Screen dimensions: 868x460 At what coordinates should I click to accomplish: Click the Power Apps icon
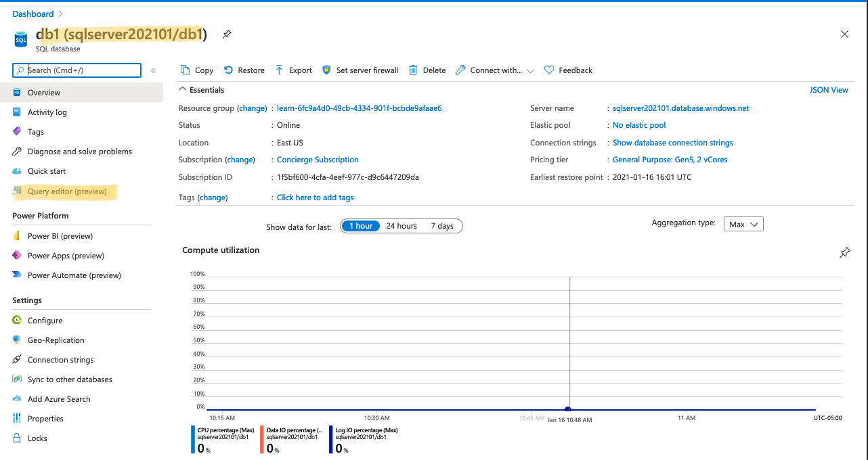point(17,256)
